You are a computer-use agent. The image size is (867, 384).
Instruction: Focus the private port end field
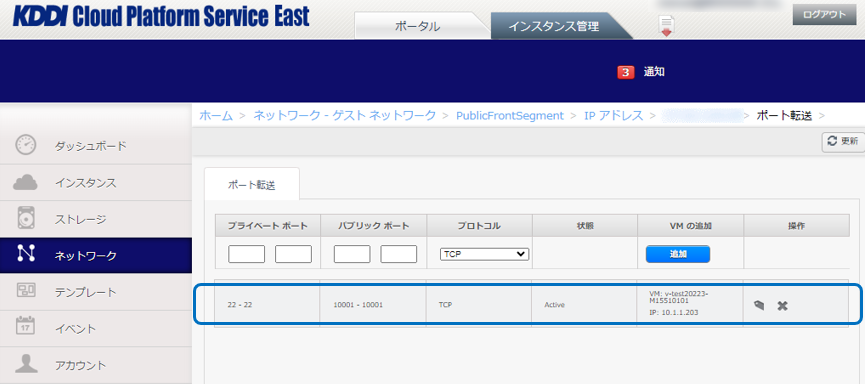click(294, 254)
